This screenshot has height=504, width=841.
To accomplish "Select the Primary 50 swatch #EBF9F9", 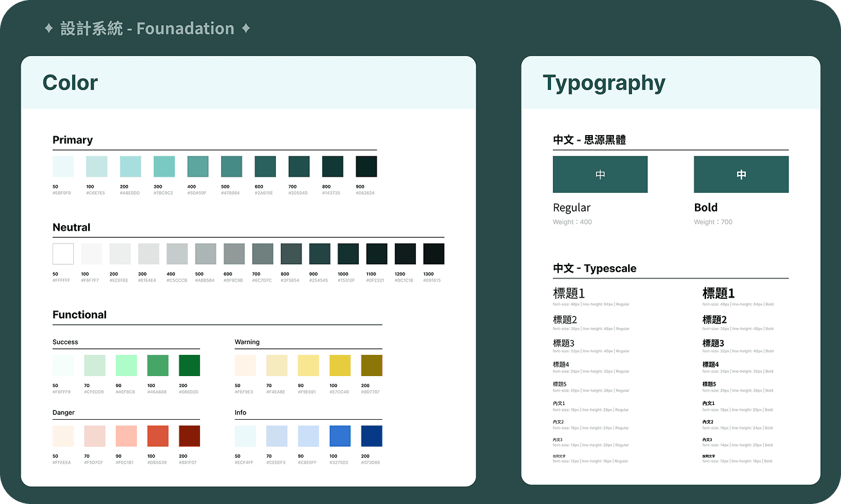I will pos(63,166).
